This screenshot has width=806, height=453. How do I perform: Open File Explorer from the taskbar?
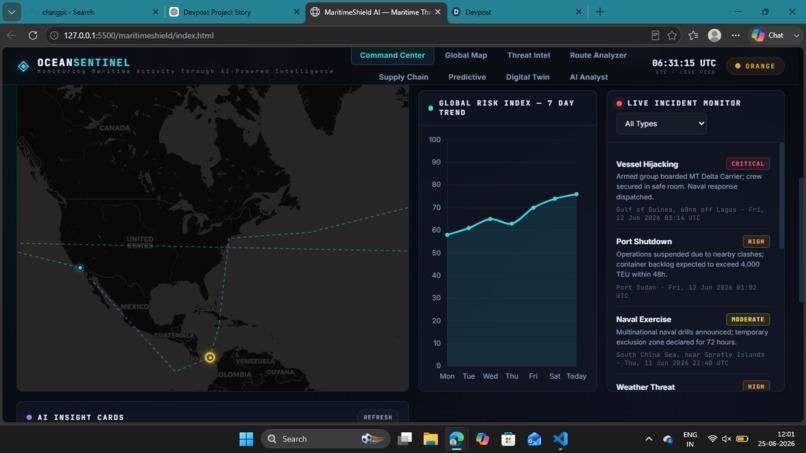(x=431, y=439)
